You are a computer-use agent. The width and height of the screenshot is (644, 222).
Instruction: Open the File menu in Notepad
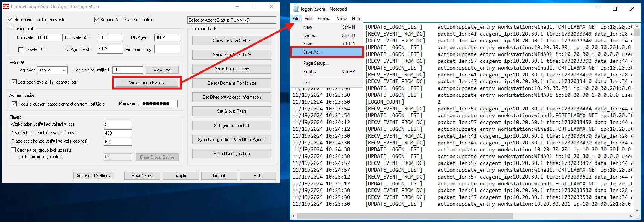click(x=296, y=18)
